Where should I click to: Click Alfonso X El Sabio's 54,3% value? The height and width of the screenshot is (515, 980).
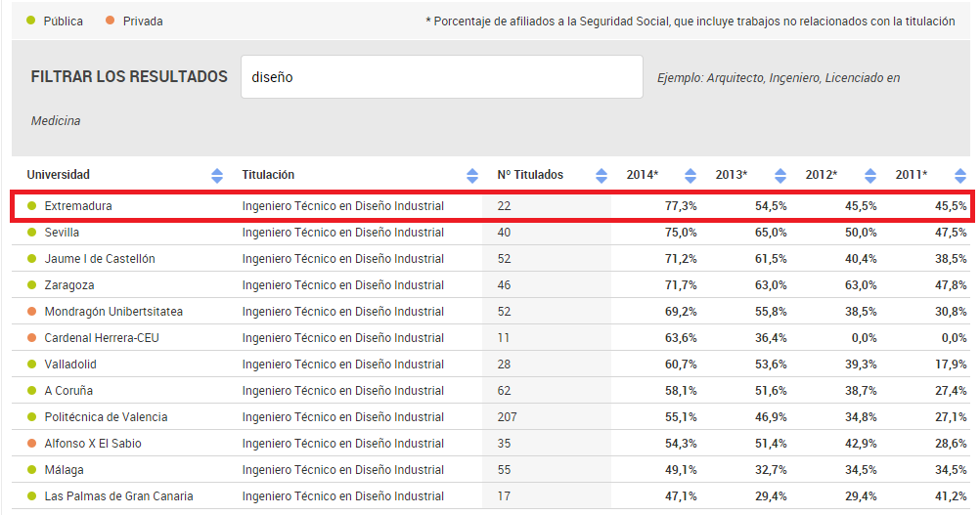coord(681,444)
